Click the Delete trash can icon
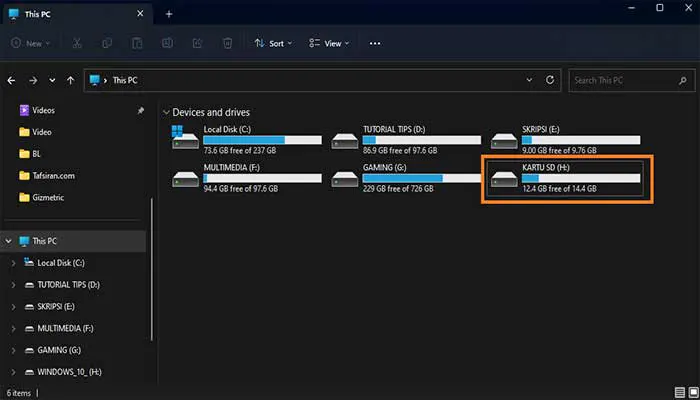The width and height of the screenshot is (700, 400). (227, 43)
